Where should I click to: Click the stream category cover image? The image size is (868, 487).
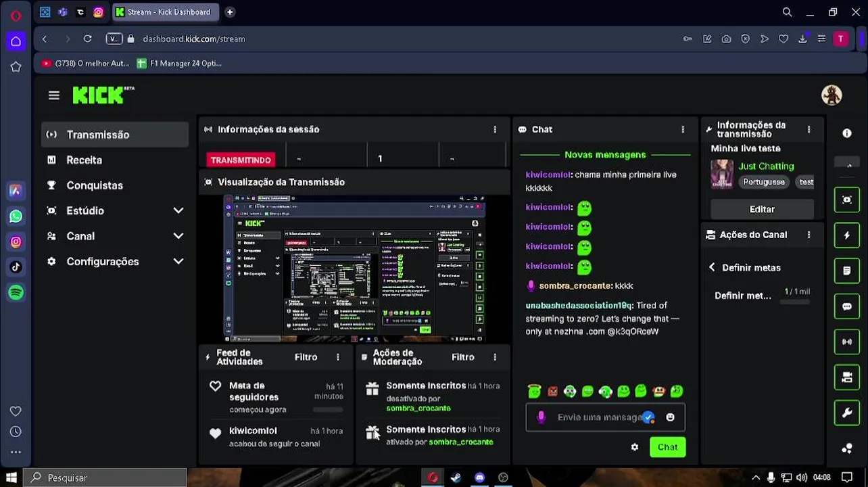click(x=722, y=174)
